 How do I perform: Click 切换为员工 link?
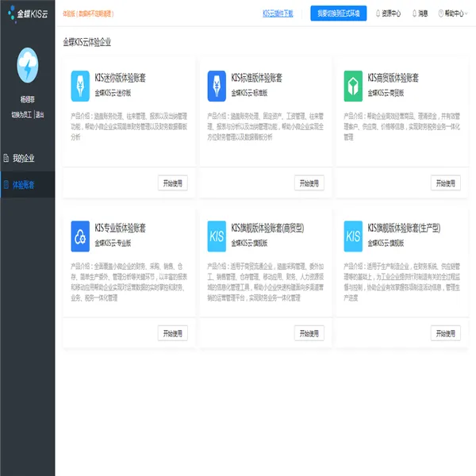pos(21,115)
